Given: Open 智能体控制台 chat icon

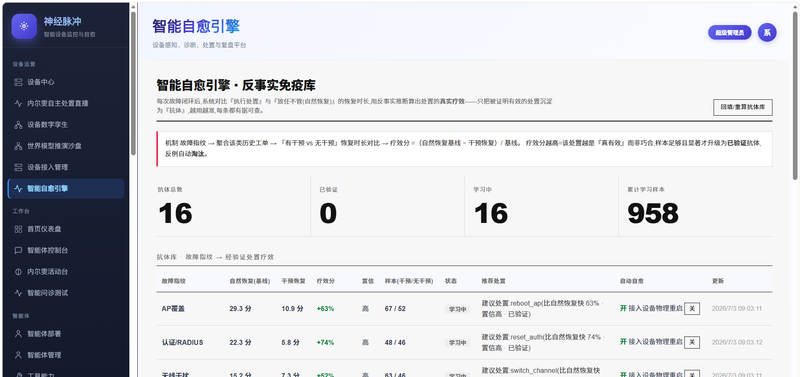Looking at the screenshot, I should coord(18,250).
